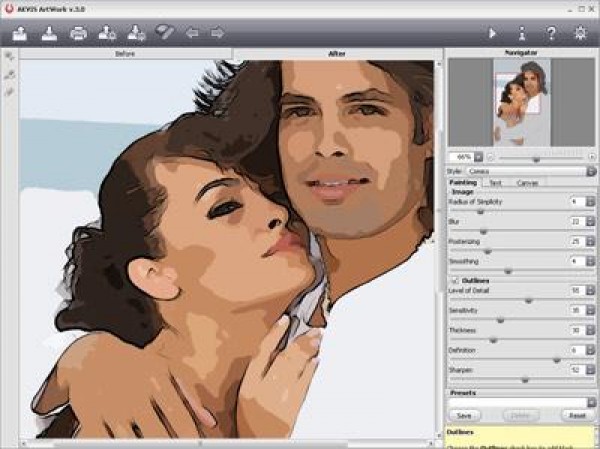Open the zoom percentage dropdown (66%)
The image size is (600, 449).
click(x=479, y=157)
